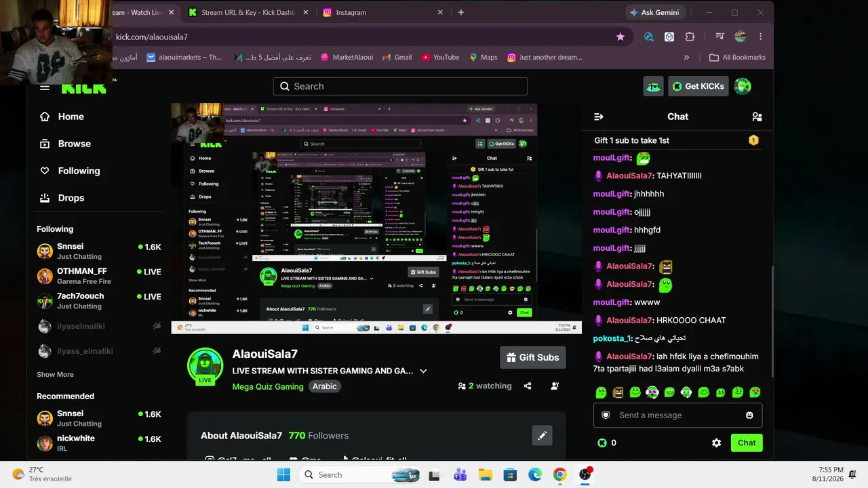Open the KICKs balance showing 0

point(607,443)
